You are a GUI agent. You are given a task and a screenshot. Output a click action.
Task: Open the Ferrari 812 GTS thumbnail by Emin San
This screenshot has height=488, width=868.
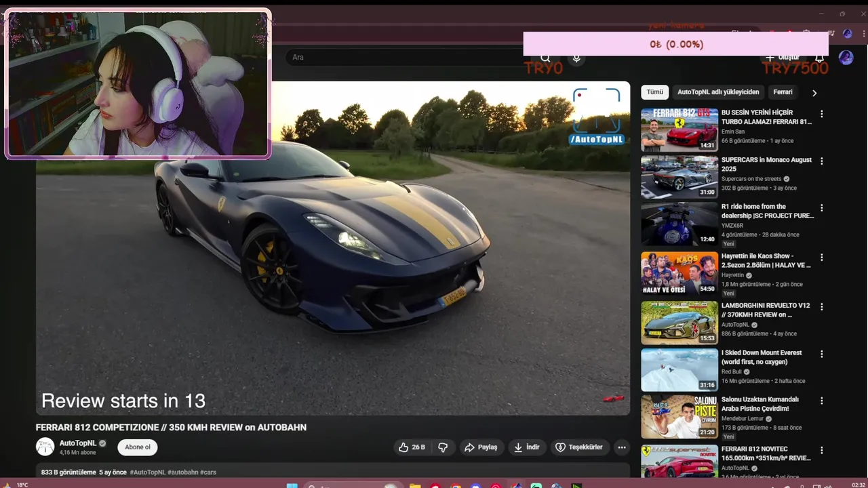tap(679, 129)
